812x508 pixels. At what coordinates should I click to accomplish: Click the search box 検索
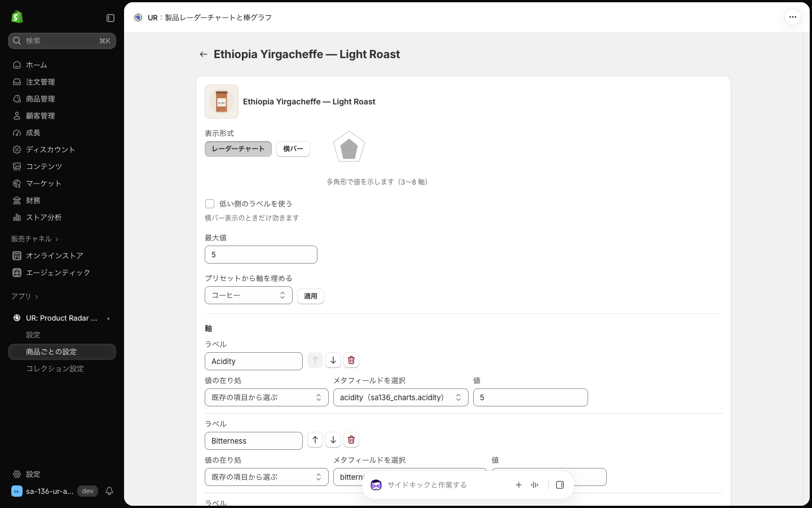tap(62, 41)
